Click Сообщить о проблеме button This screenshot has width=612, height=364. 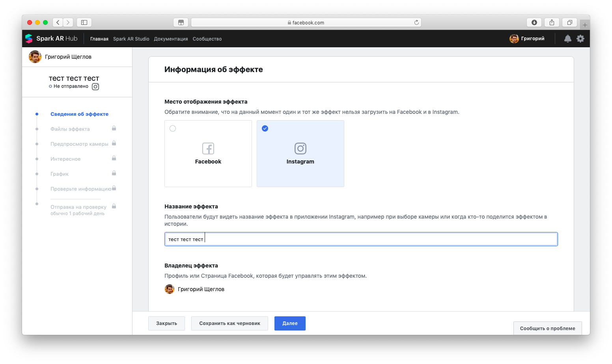(547, 328)
